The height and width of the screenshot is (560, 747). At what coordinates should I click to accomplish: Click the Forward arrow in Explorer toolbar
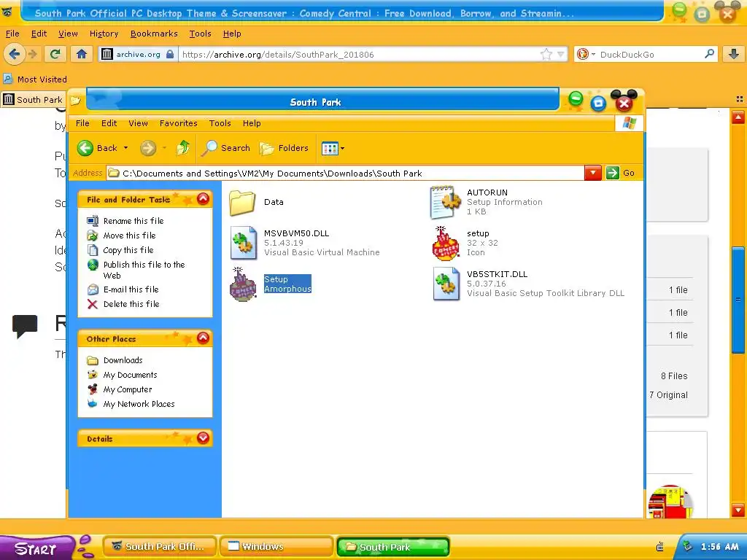click(148, 148)
